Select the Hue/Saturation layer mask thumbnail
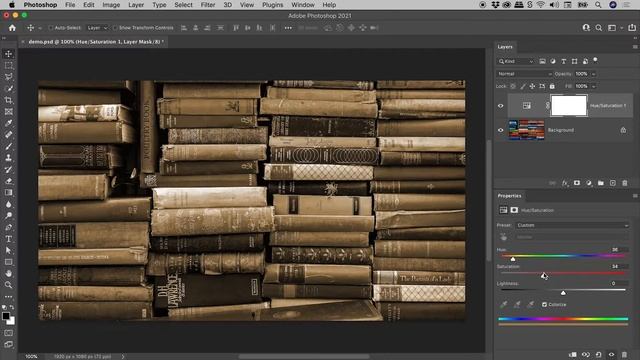Screen dimensions: 640x360 [569, 105]
